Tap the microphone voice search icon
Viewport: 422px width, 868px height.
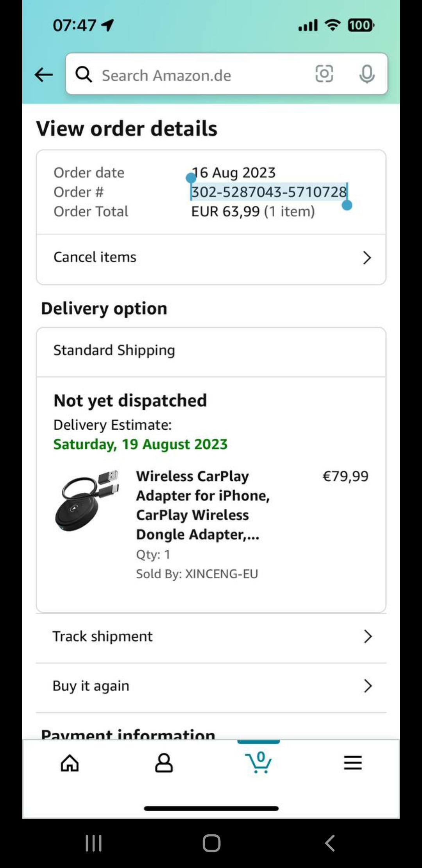tap(367, 74)
